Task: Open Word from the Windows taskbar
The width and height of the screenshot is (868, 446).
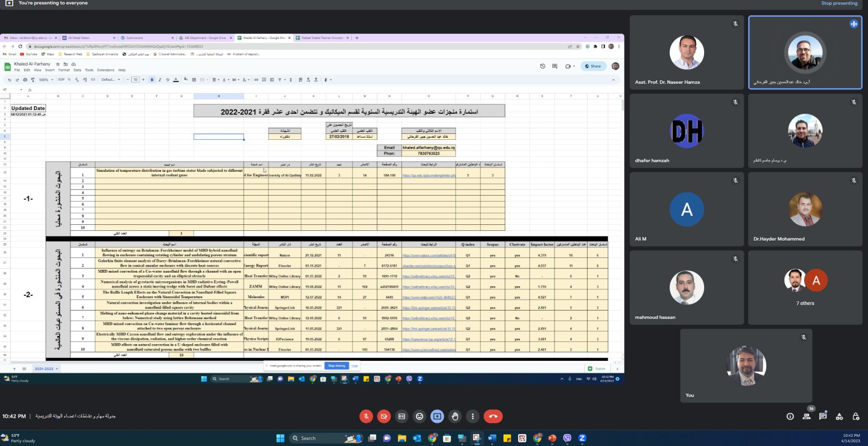Action: tap(492, 438)
